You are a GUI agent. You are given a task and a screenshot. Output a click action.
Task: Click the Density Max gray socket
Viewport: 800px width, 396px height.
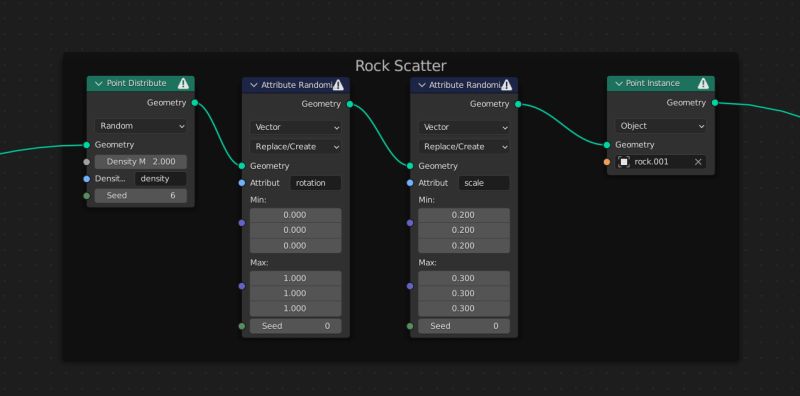(x=87, y=162)
